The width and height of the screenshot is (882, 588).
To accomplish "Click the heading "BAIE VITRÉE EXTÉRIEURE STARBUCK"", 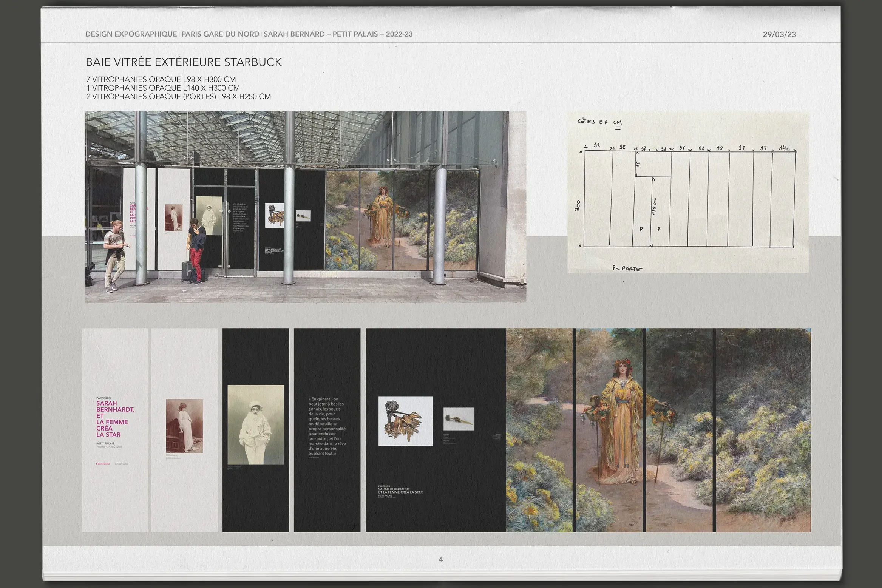I will 184,62.
